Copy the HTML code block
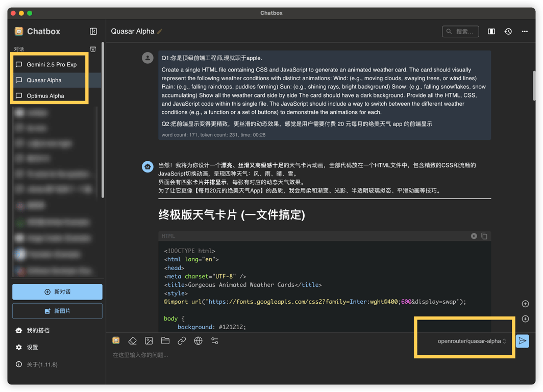 484,236
